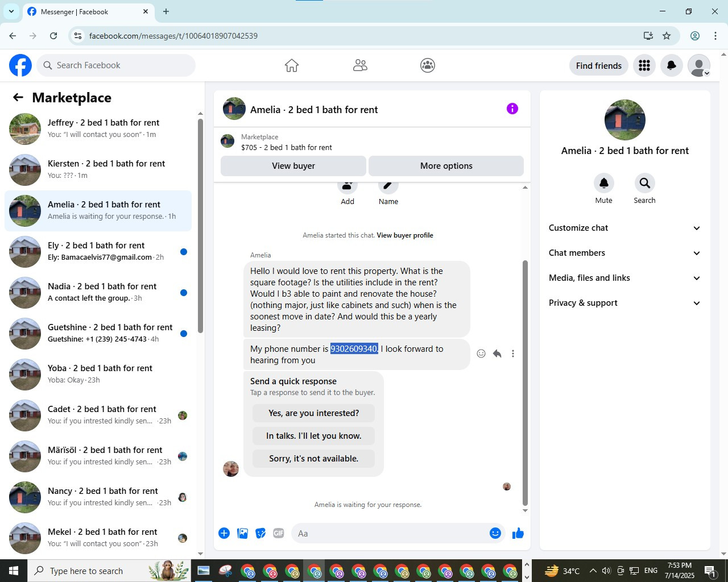Open the Friends icon in top navigation

[360, 65]
